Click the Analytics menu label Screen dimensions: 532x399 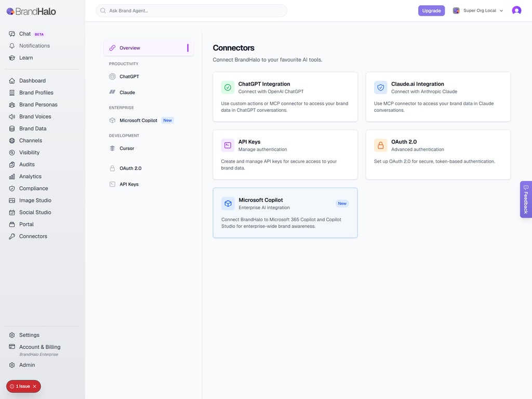tap(30, 177)
